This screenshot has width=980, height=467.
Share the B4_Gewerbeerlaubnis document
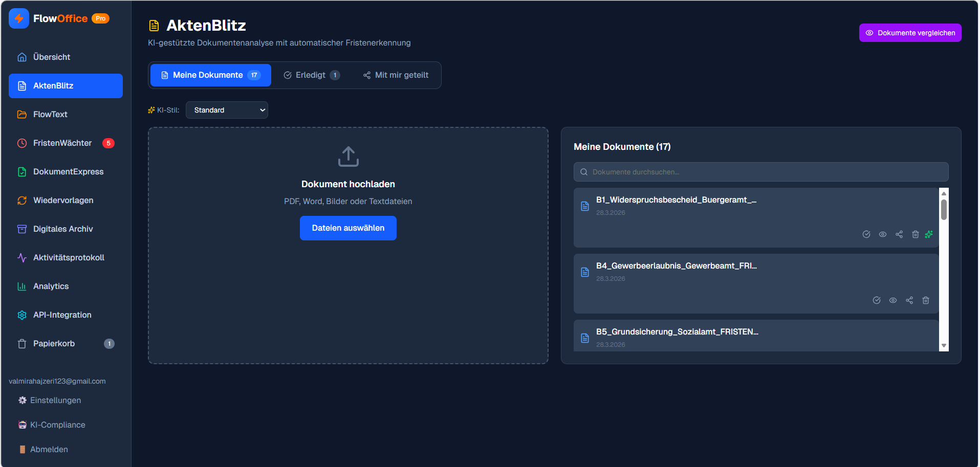[909, 300]
